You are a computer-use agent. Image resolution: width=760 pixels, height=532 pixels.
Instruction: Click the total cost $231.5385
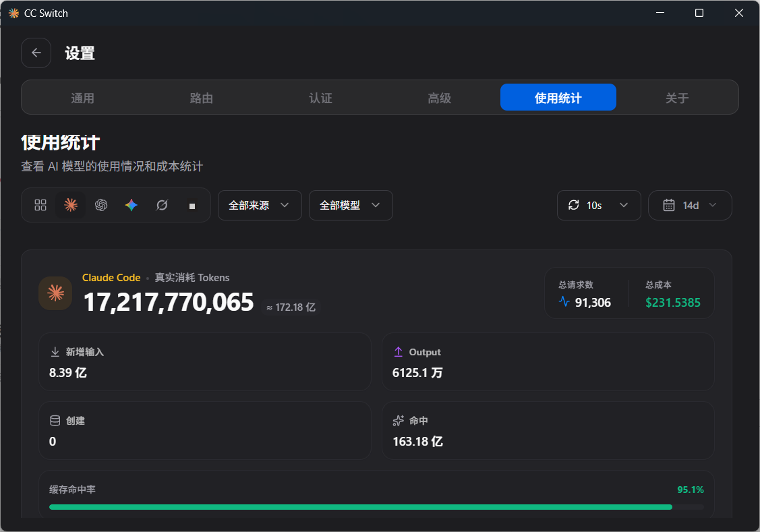[x=673, y=302]
